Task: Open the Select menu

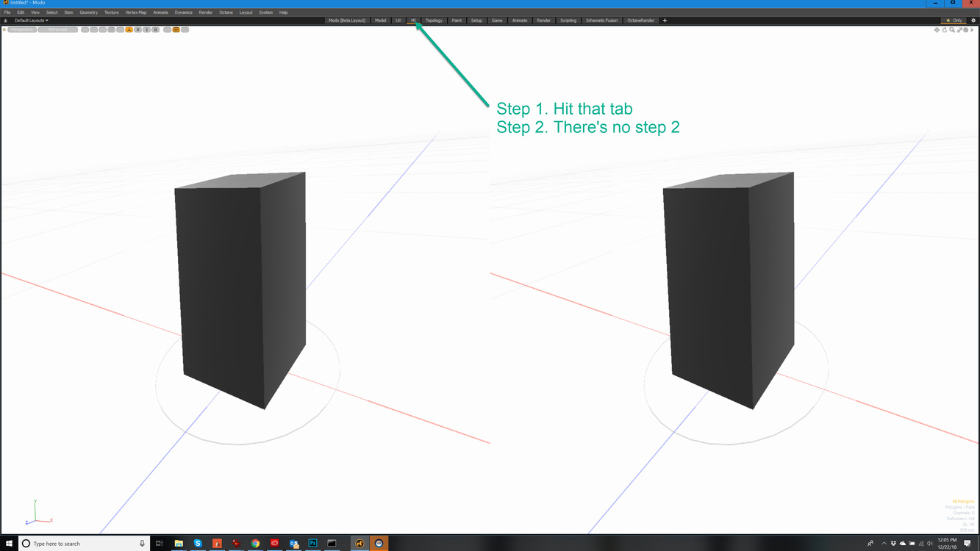Action: (51, 12)
